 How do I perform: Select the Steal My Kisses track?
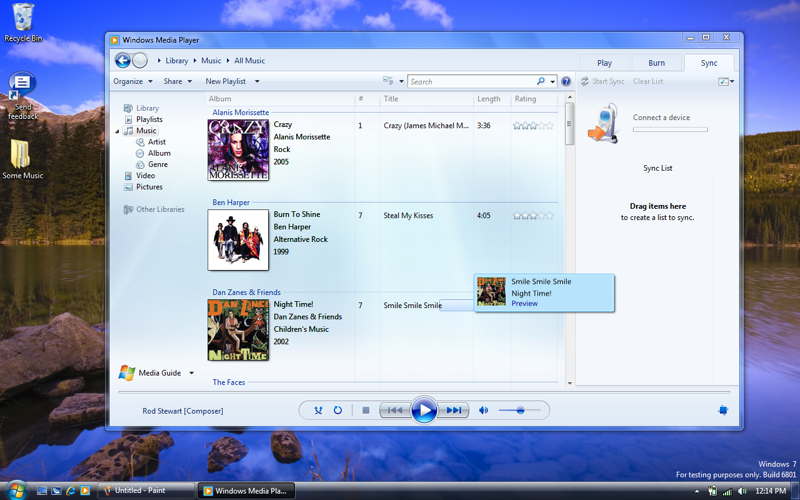[x=408, y=216]
